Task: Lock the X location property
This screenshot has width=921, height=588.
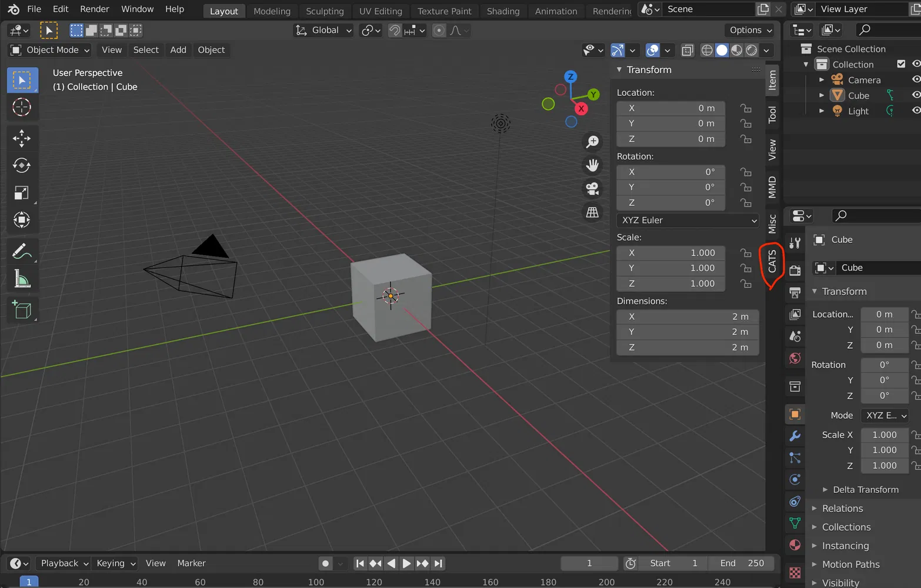Action: point(746,108)
